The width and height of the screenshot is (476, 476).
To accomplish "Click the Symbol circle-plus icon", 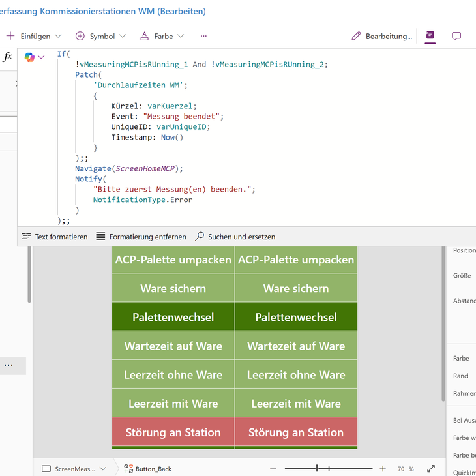I will click(x=80, y=36).
